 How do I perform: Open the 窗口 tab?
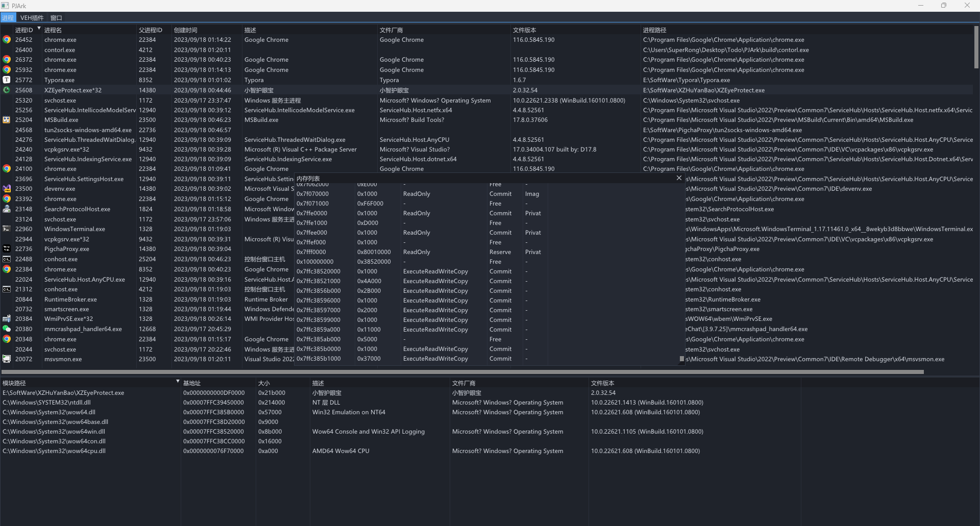(x=56, y=17)
